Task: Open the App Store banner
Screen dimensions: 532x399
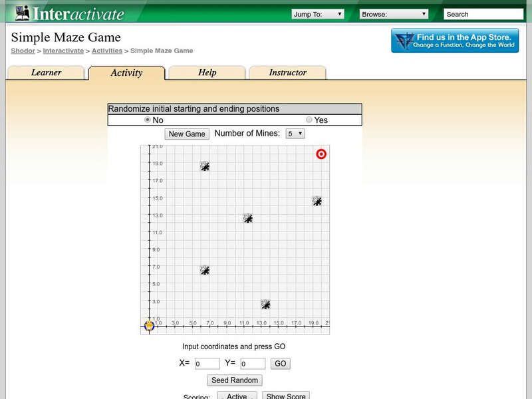Action: point(455,41)
